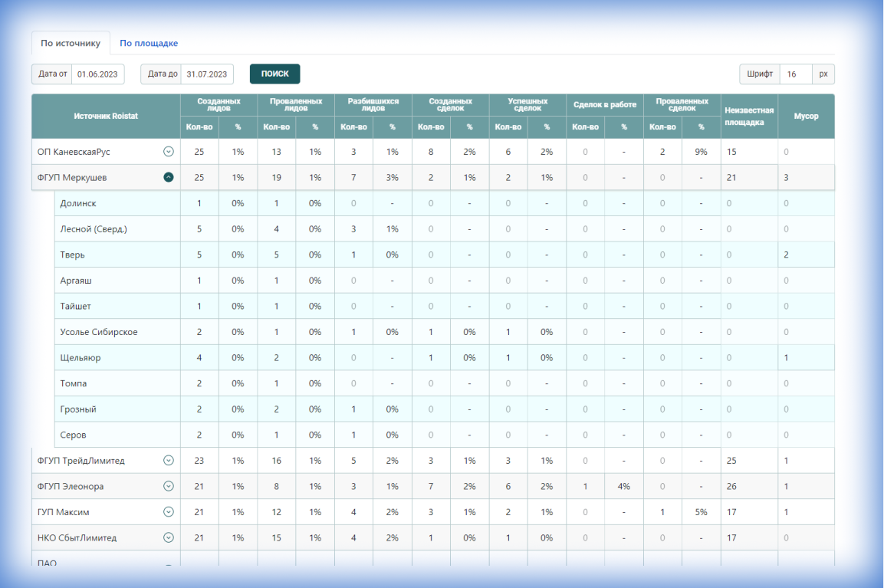The height and width of the screenshot is (588, 884).
Task: Switch to the По площадке tab
Action: (150, 44)
